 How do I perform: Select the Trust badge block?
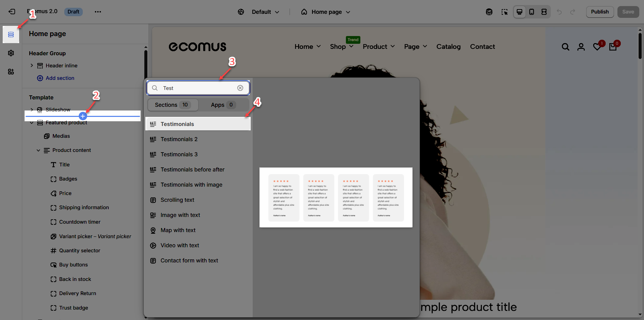point(73,308)
